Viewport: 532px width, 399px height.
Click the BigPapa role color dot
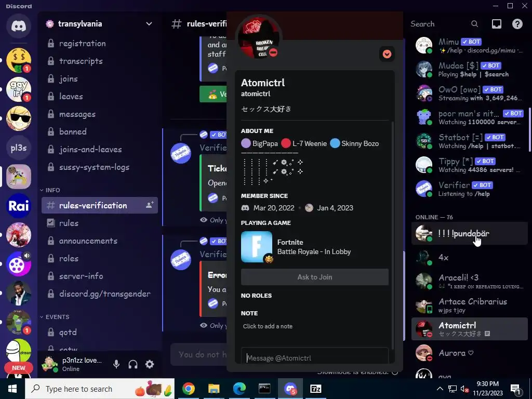pyautogui.click(x=246, y=143)
